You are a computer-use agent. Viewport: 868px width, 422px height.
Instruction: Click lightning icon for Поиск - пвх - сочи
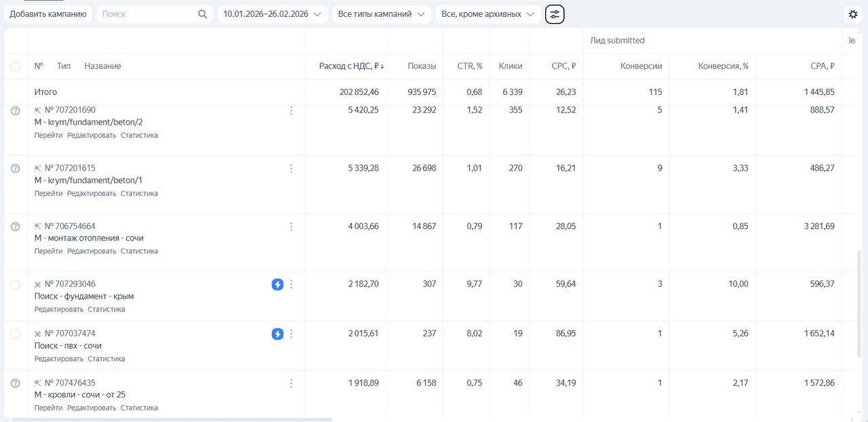pyautogui.click(x=277, y=334)
